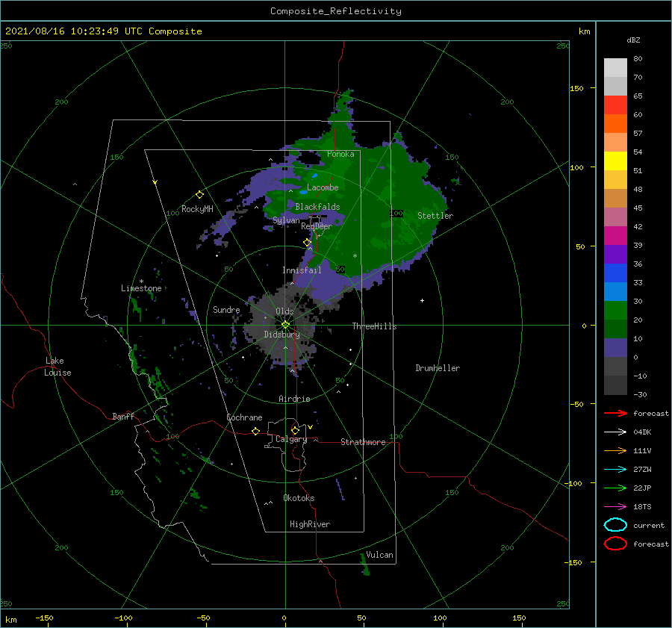Click the white plus marker north of Drumheller
The height and width of the screenshot is (628, 672).
click(x=422, y=300)
